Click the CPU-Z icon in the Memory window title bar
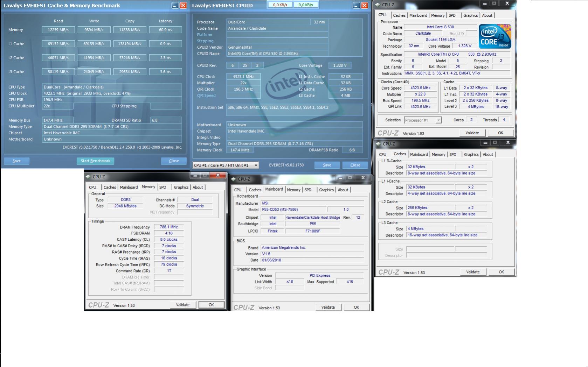588x367 pixels. tap(88, 177)
